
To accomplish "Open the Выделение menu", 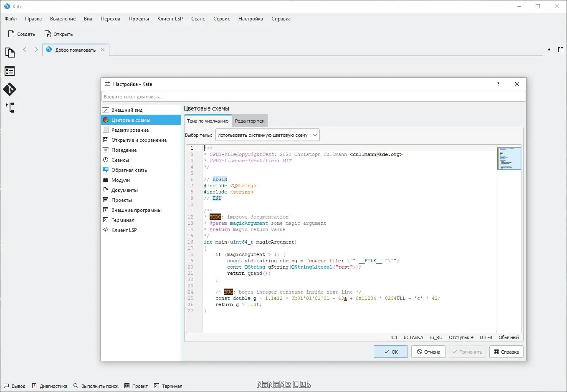I will [63, 19].
